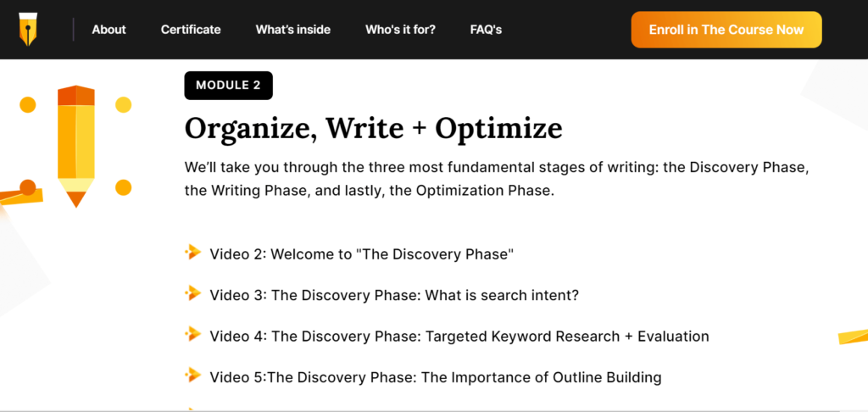Open the FAQ's navigation item
868x412 pixels.
(486, 30)
